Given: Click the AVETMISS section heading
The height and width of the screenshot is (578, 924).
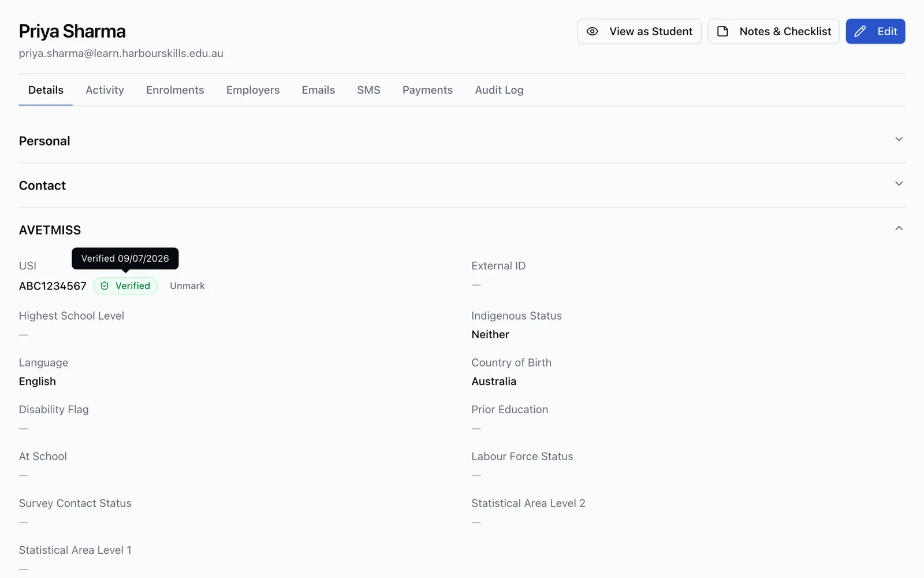Looking at the screenshot, I should pos(50,230).
